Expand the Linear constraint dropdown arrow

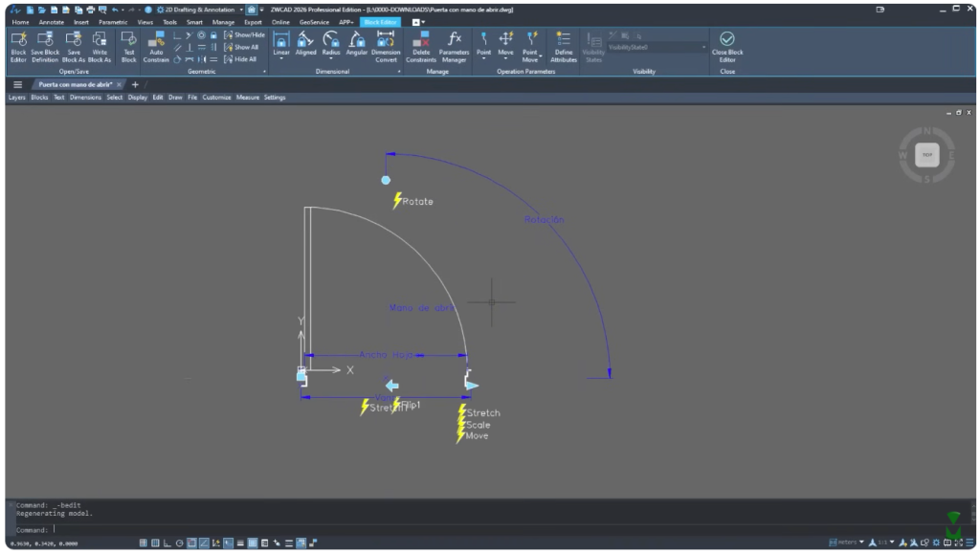point(281,59)
